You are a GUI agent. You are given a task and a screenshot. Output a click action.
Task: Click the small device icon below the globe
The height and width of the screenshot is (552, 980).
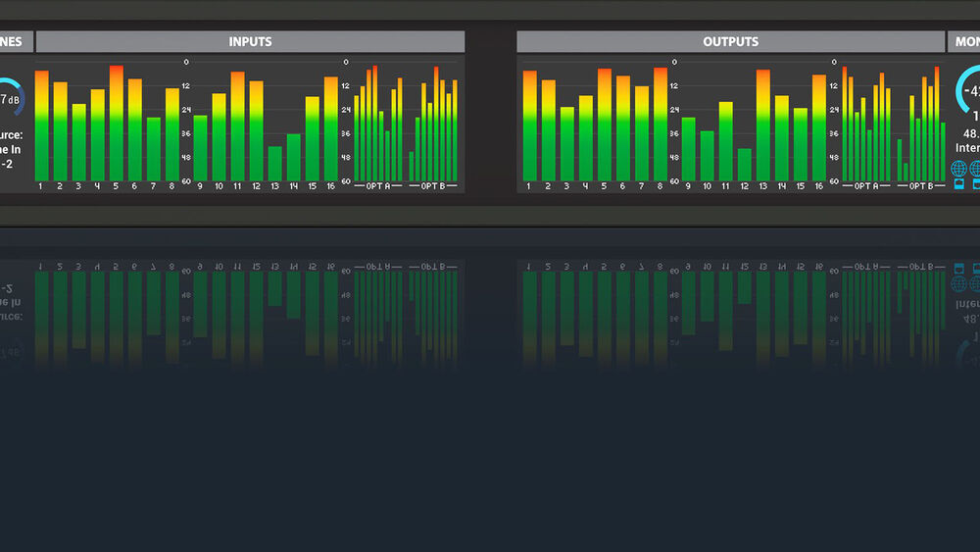click(958, 184)
